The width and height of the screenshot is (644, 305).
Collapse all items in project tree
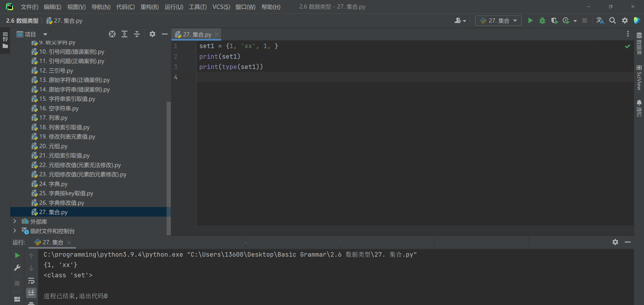(137, 34)
